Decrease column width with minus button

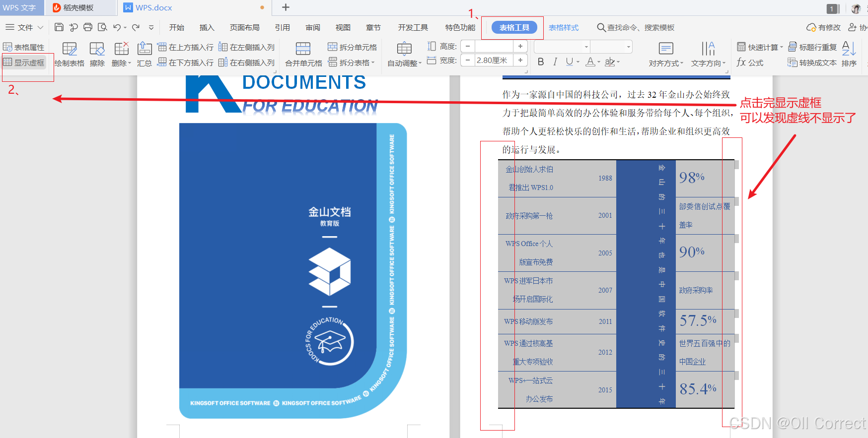pyautogui.click(x=467, y=60)
